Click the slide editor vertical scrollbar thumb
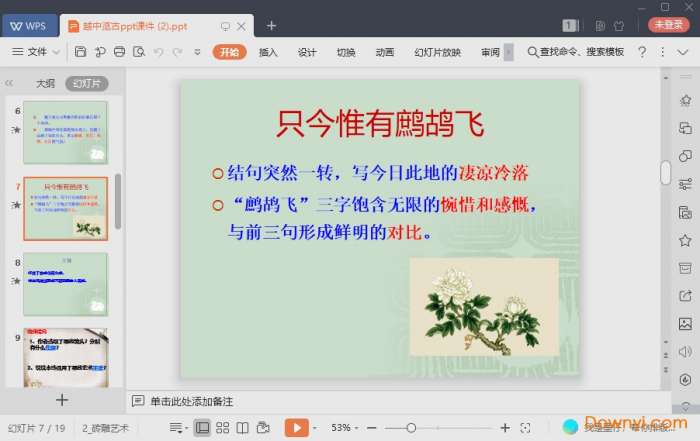Screen dimensions: 700x441 665,172
